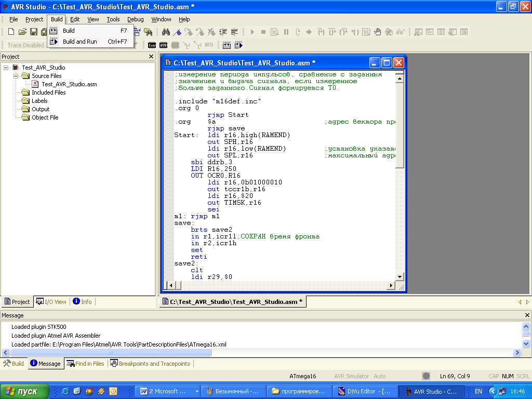Open the Project menu
Screen dimensions: 532x399
pyautogui.click(x=34, y=19)
